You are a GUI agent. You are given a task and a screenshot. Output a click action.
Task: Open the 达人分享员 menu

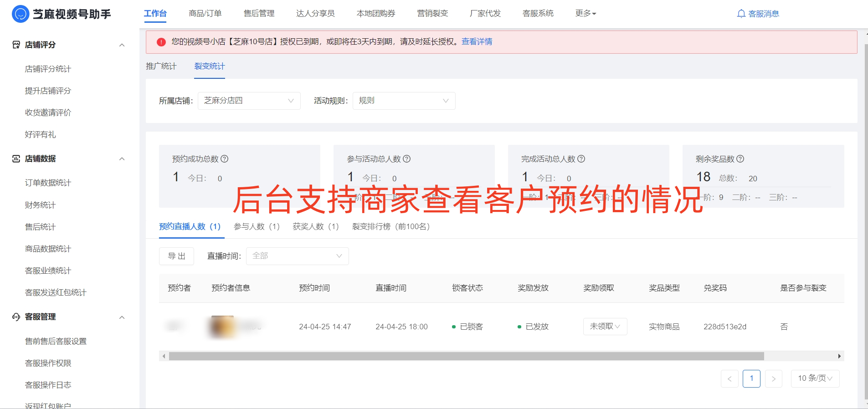click(x=315, y=13)
